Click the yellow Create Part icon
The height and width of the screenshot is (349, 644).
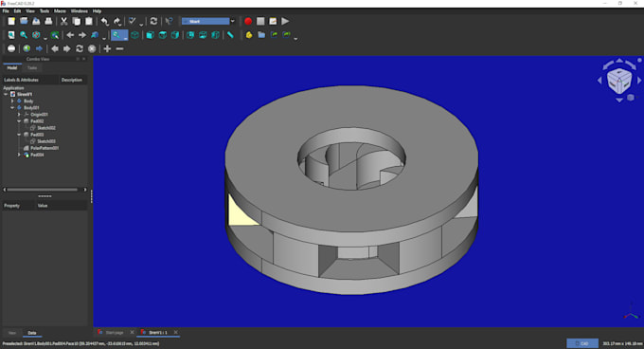[x=249, y=35]
